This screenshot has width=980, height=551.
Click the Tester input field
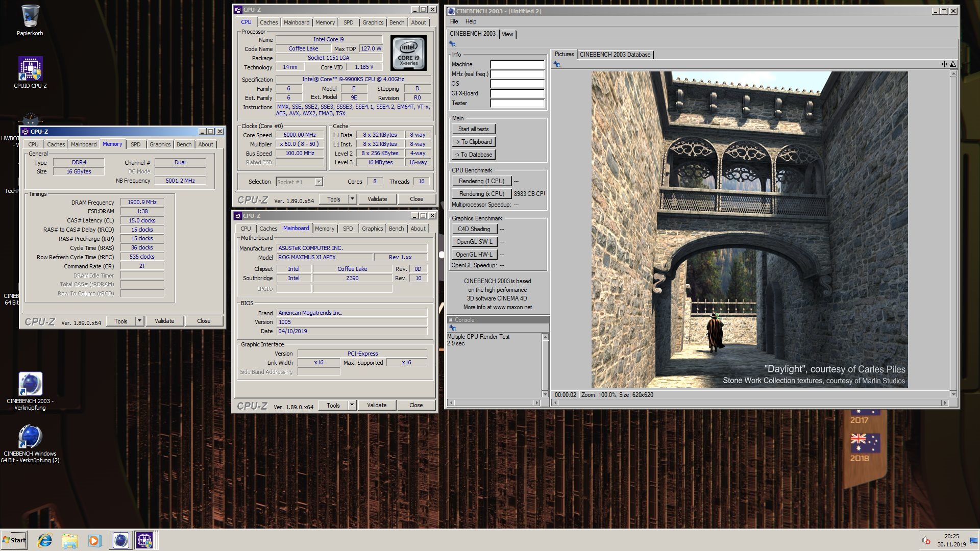coord(517,104)
